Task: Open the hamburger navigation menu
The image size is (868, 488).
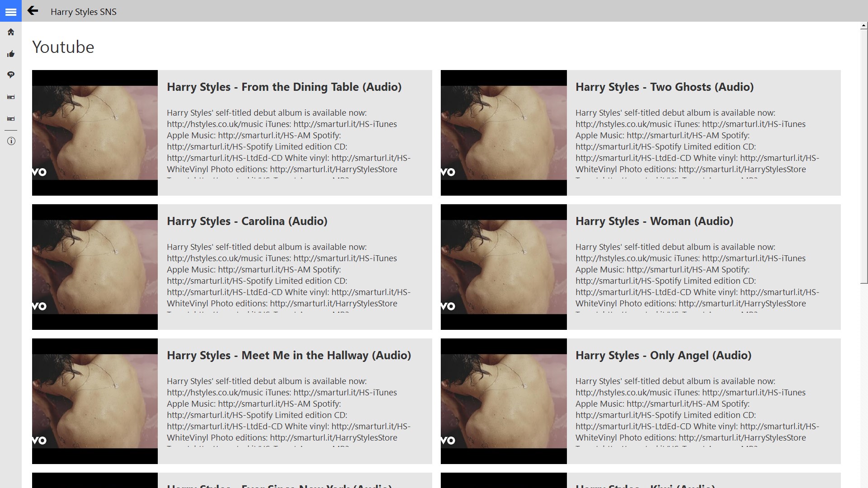Action: (11, 11)
